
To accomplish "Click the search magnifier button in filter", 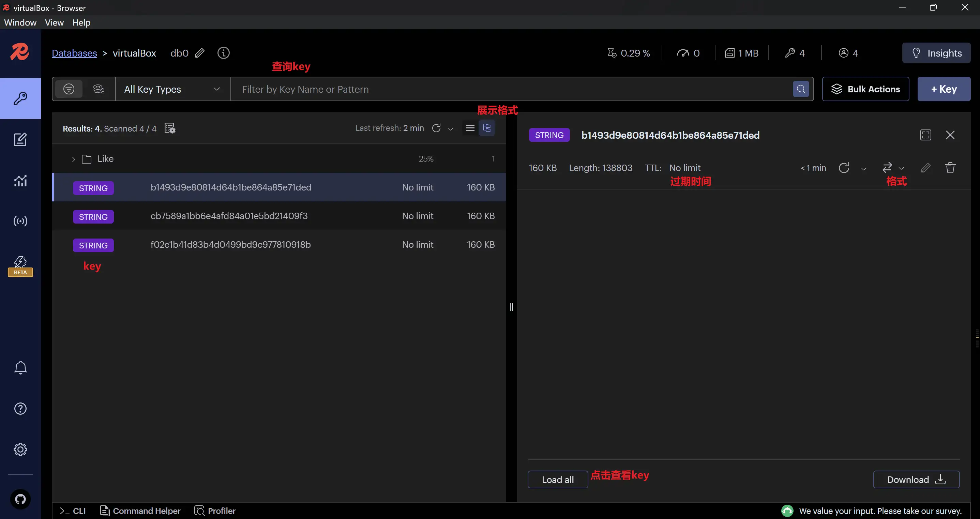I will point(801,89).
